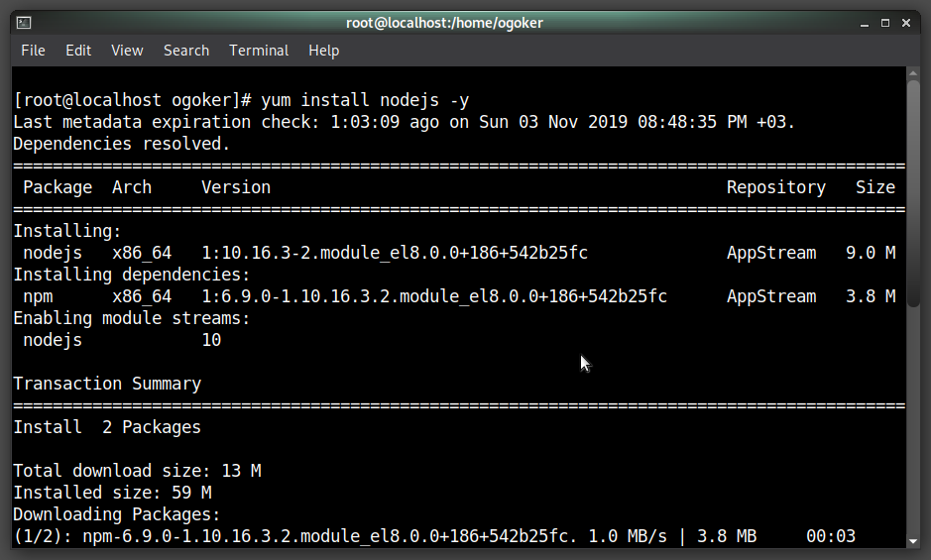Click the scrollbar up arrow
931x560 pixels.
click(912, 73)
